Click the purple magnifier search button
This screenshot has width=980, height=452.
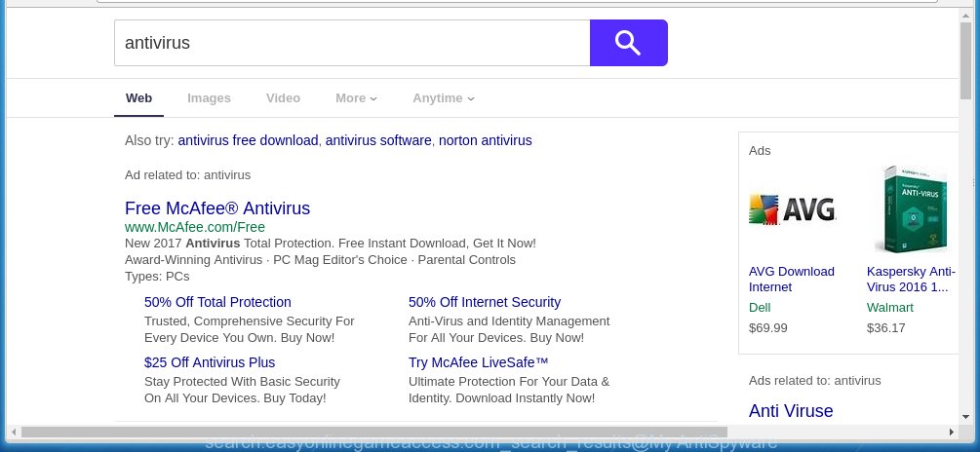pyautogui.click(x=628, y=43)
